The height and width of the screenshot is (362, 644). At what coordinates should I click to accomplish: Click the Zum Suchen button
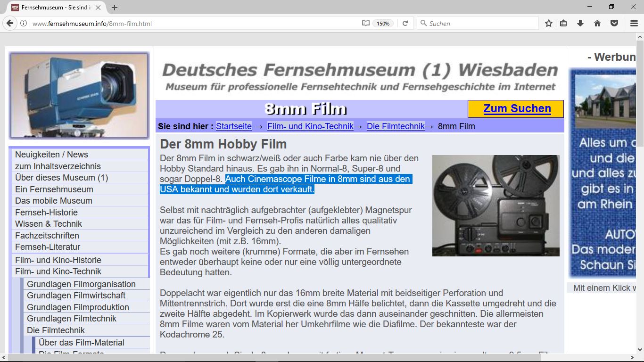coord(517,108)
